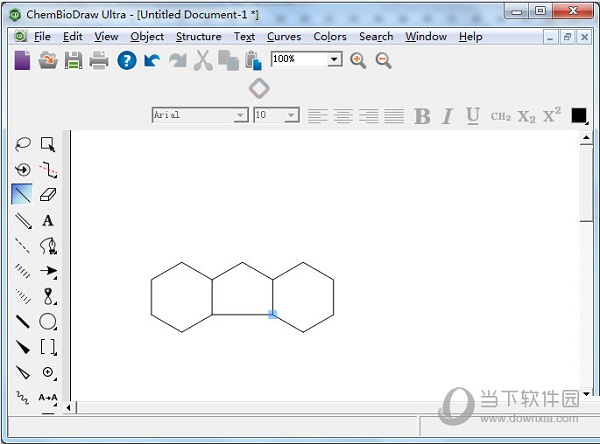Zoom in with magnifier plus icon
600x444 pixels.
pyautogui.click(x=358, y=60)
